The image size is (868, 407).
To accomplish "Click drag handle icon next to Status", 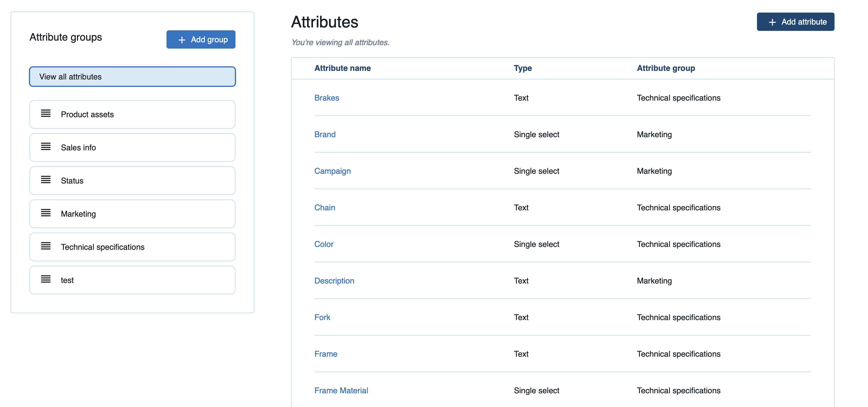I will (x=46, y=180).
